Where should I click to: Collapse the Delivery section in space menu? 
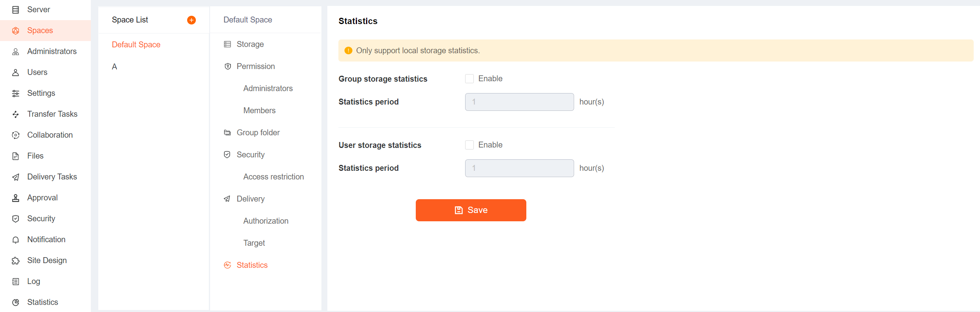(x=250, y=199)
